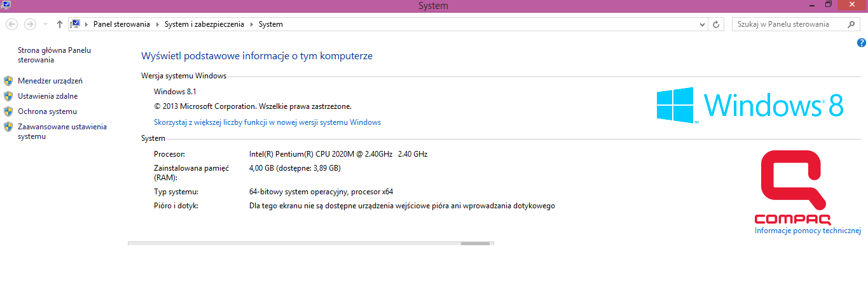Viewport: 868px width, 293px height.
Task: Click the Windows 8 logo
Action: click(750, 105)
